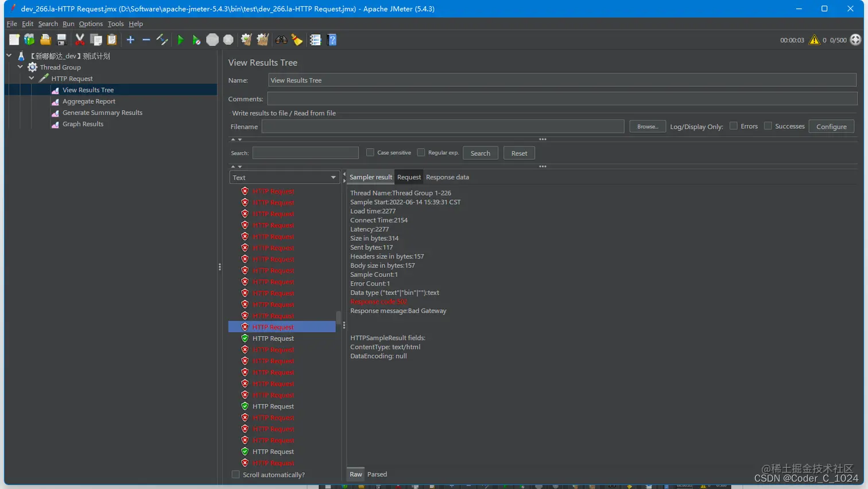The image size is (868, 489).
Task: Open the Tools menu
Action: point(115,24)
